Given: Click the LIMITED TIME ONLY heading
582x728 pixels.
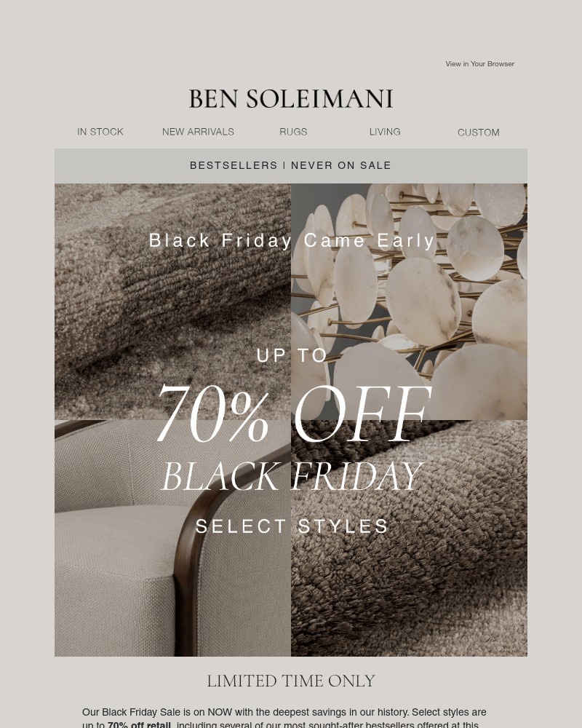Looking at the screenshot, I should pos(291,681).
